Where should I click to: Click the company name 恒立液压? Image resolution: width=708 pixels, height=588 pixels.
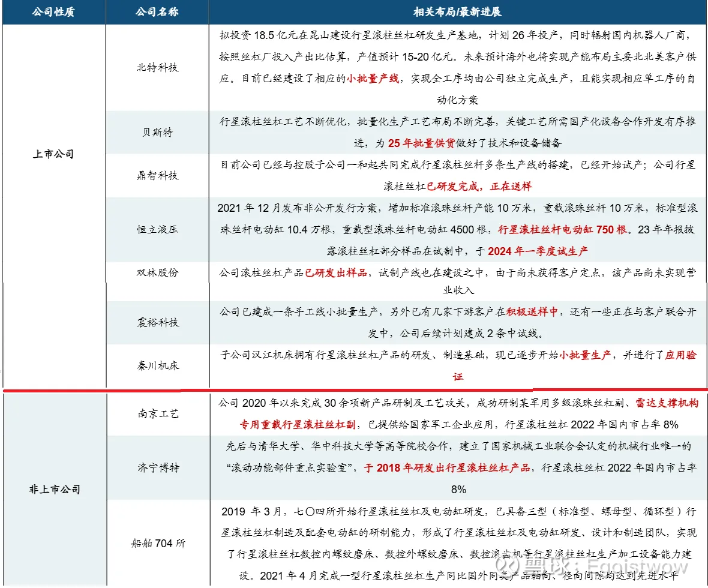tap(158, 229)
